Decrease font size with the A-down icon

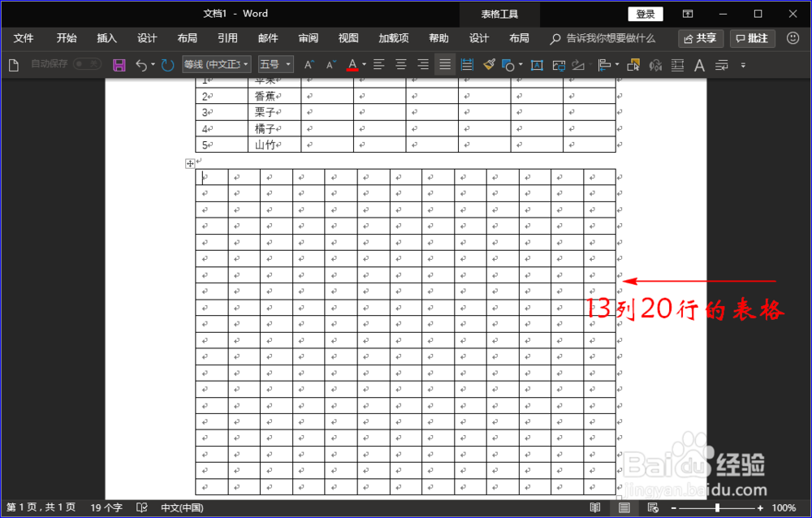pyautogui.click(x=331, y=65)
